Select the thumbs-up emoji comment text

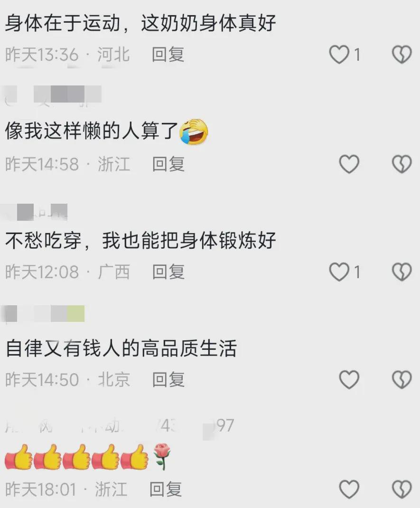pos(88,457)
